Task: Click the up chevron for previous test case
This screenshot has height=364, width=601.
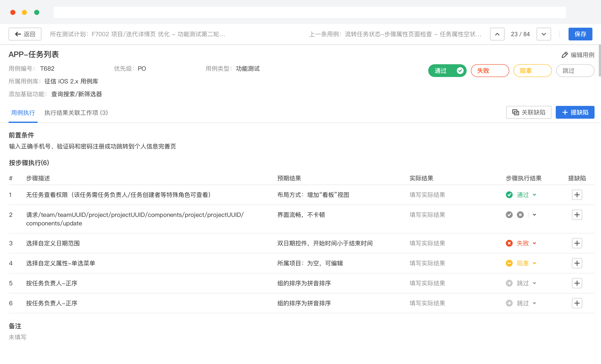Action: pos(497,34)
